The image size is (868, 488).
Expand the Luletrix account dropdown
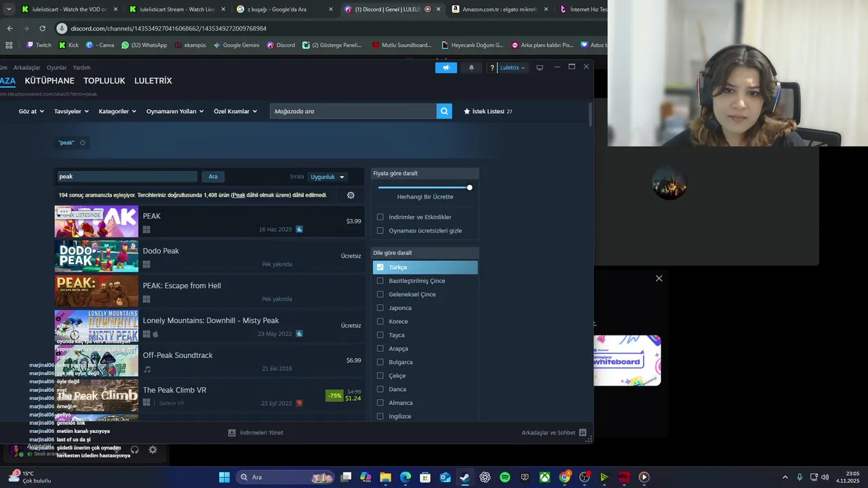513,68
